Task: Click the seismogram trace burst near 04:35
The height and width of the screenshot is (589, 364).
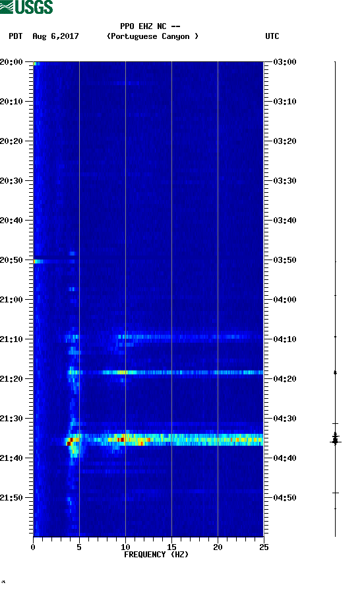Action: [335, 438]
